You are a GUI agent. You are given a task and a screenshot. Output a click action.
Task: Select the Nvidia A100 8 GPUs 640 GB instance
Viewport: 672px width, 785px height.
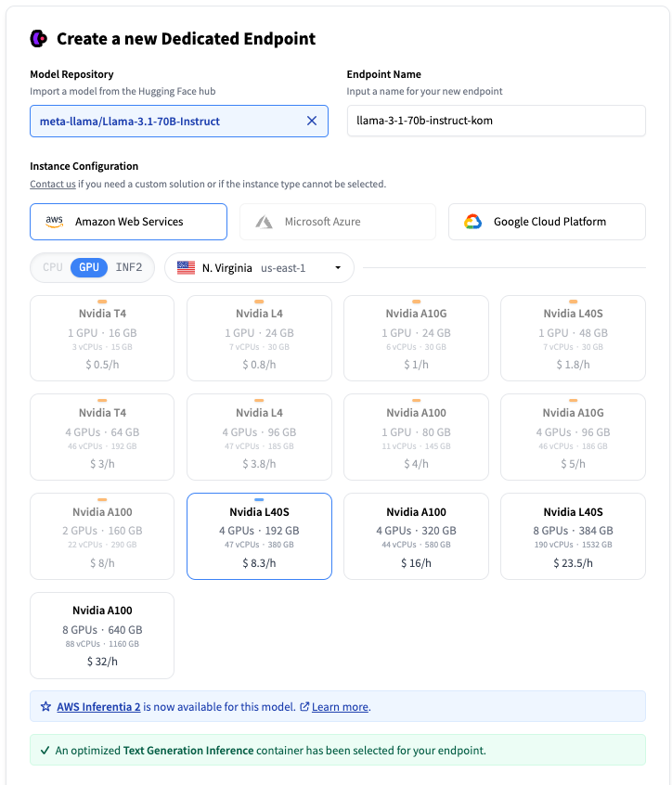pos(102,635)
